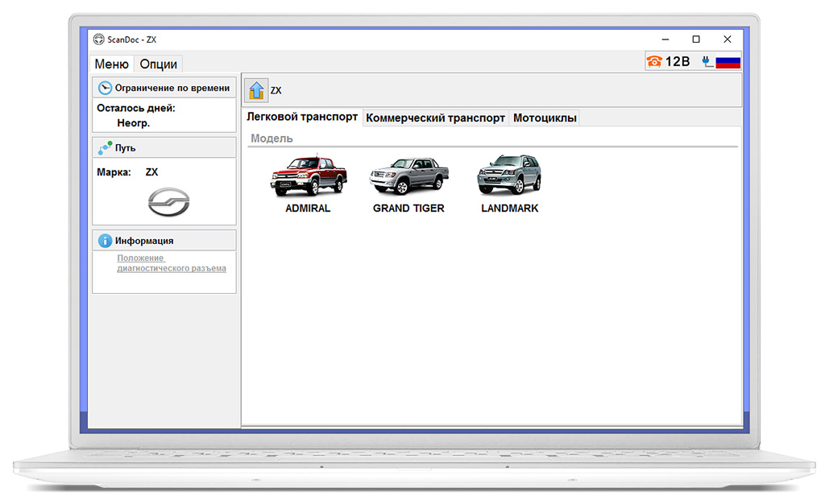The height and width of the screenshot is (504, 825).
Task: Maximize the ScanDoc window
Action: [696, 39]
